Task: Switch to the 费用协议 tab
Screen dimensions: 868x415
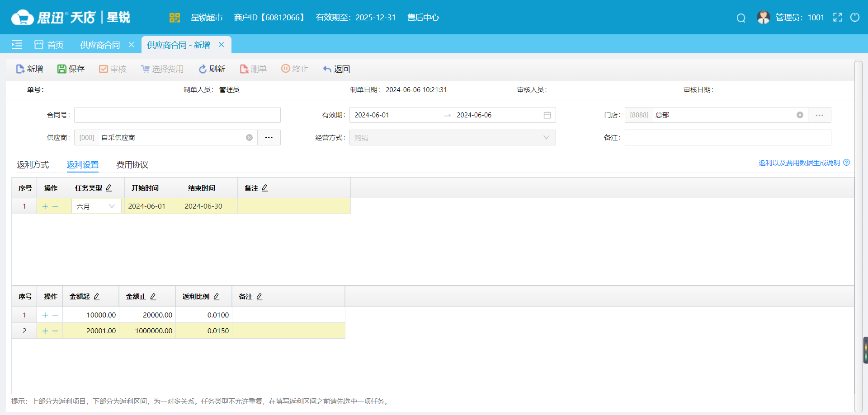Action: click(x=132, y=164)
